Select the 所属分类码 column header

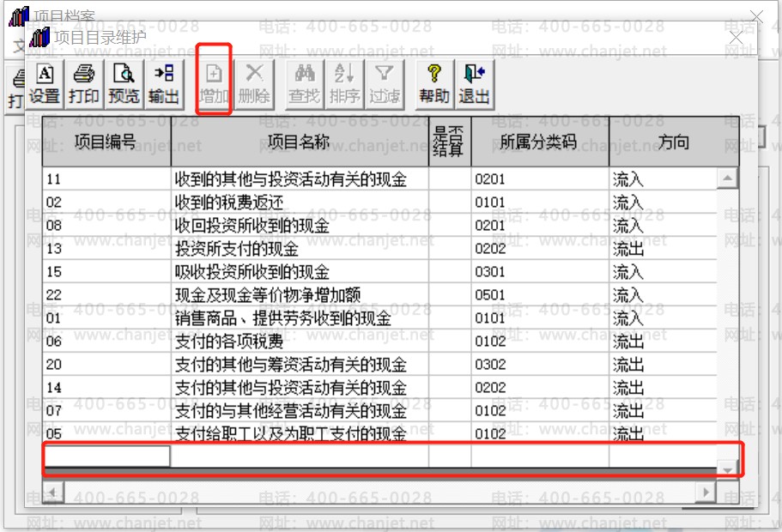tap(540, 142)
